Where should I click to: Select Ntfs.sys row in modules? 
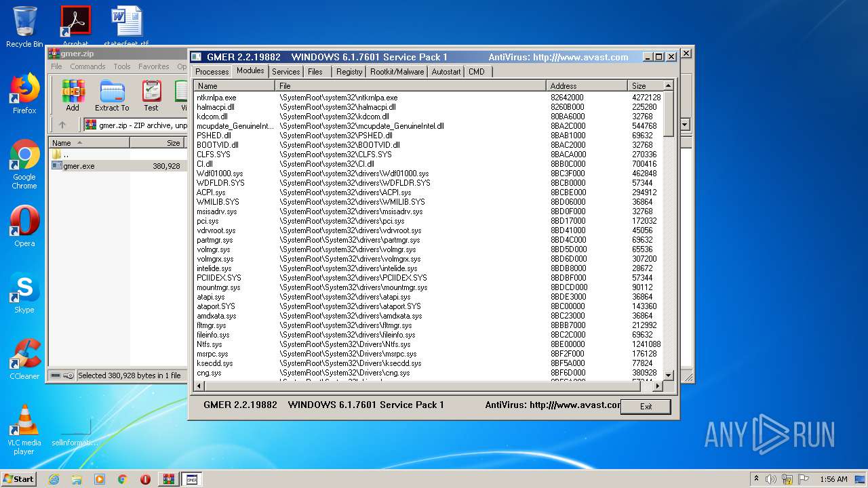[x=428, y=344]
